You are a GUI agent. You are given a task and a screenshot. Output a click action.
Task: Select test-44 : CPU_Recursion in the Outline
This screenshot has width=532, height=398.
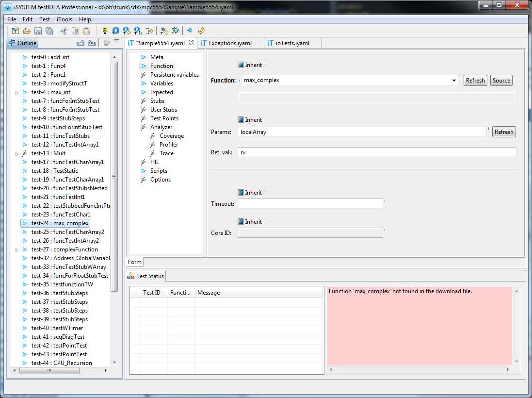pyautogui.click(x=62, y=363)
